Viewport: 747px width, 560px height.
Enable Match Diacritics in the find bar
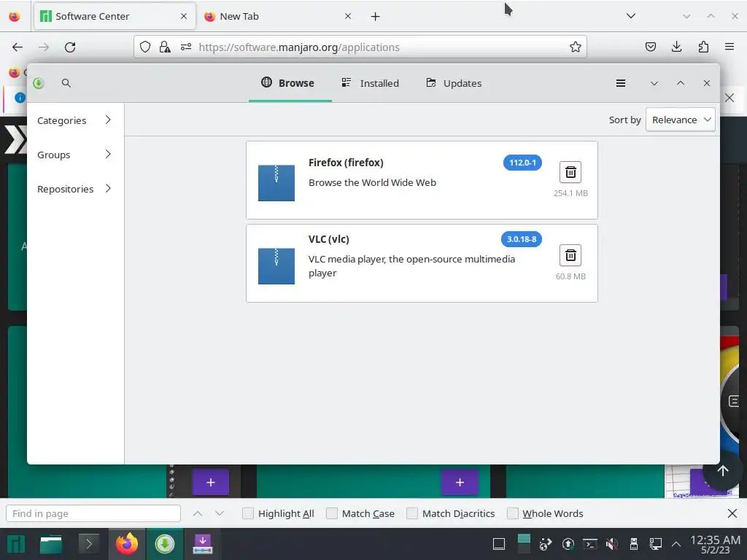412,513
